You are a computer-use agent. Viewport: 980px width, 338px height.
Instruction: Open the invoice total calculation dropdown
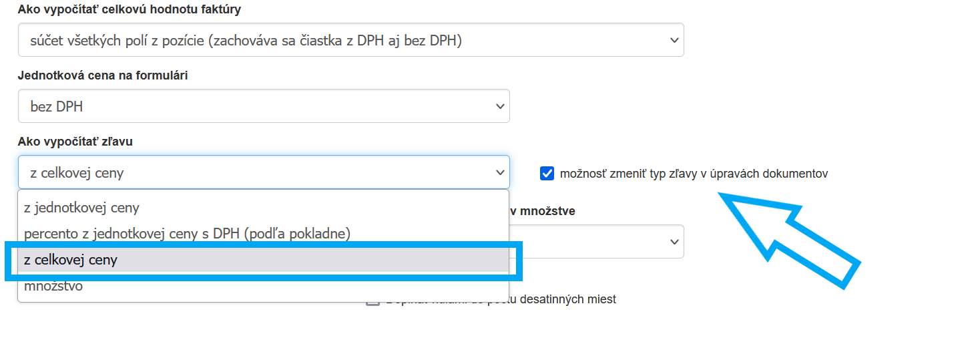350,40
